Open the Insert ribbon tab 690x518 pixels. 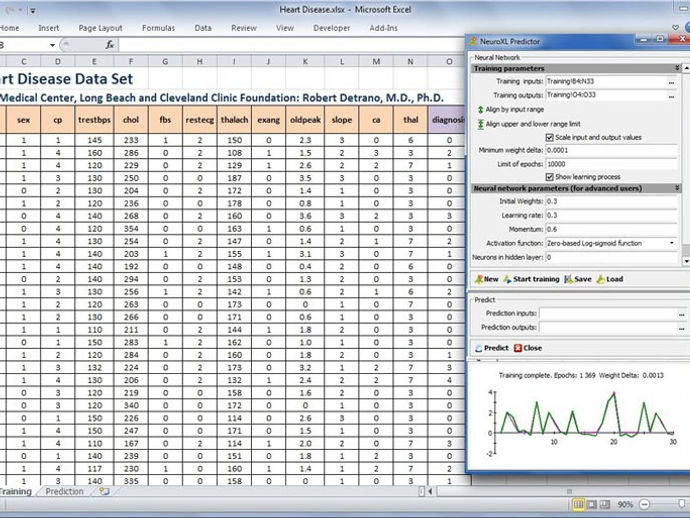(x=48, y=28)
